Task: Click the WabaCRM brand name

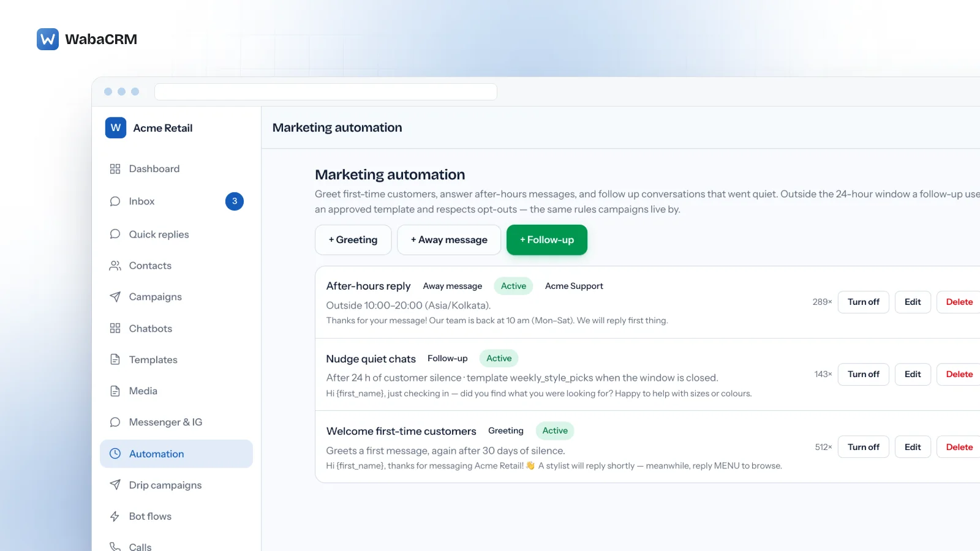Action: coord(101,39)
